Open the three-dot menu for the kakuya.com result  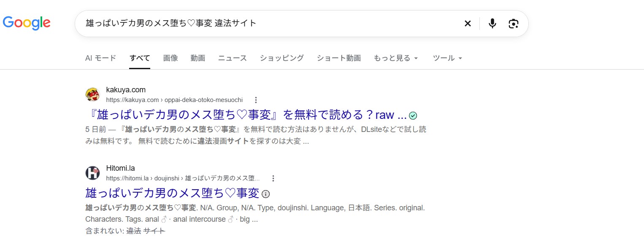[x=256, y=100]
